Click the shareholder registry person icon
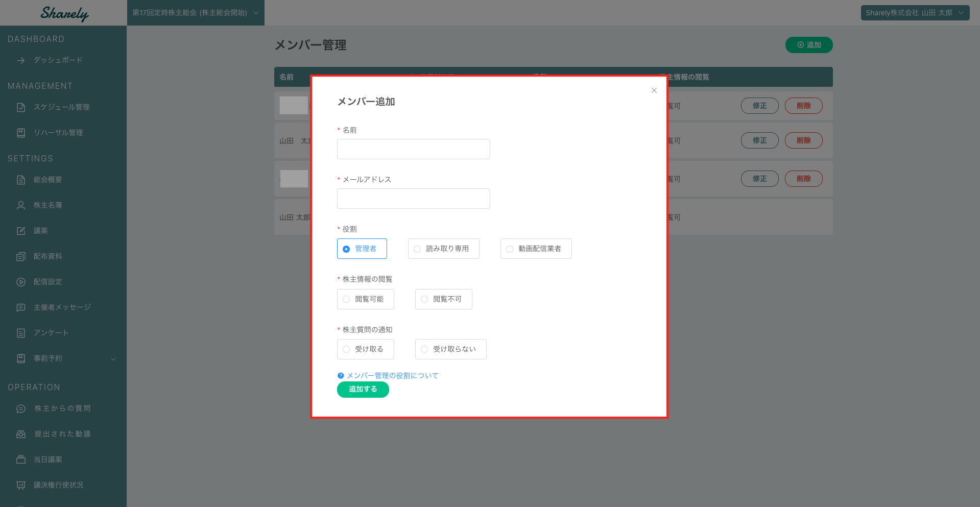 [x=21, y=205]
